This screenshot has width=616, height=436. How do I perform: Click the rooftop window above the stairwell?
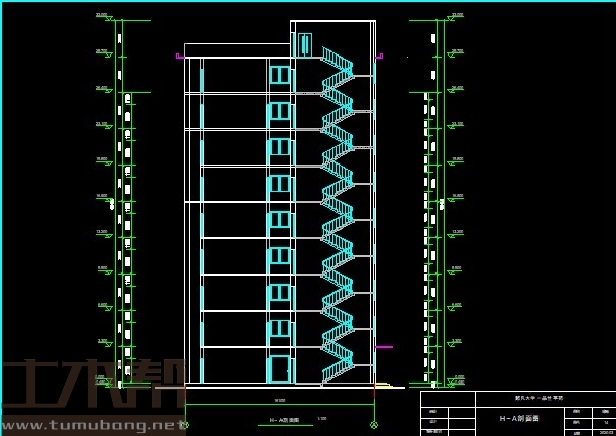click(x=305, y=45)
